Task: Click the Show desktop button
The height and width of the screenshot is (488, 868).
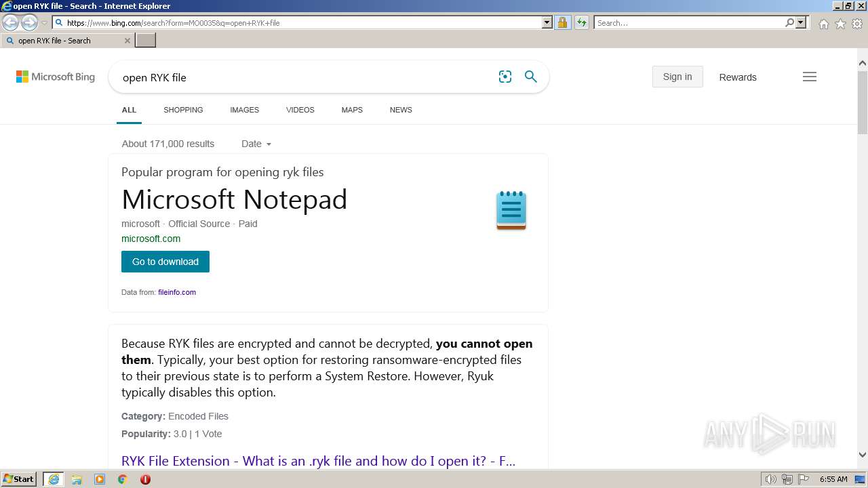Action: point(861,479)
